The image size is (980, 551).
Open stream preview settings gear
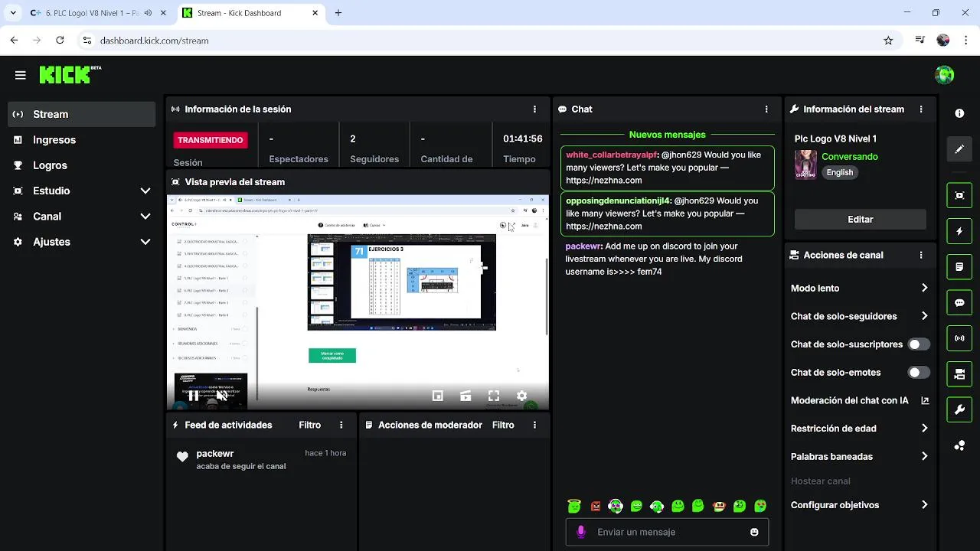521,396
